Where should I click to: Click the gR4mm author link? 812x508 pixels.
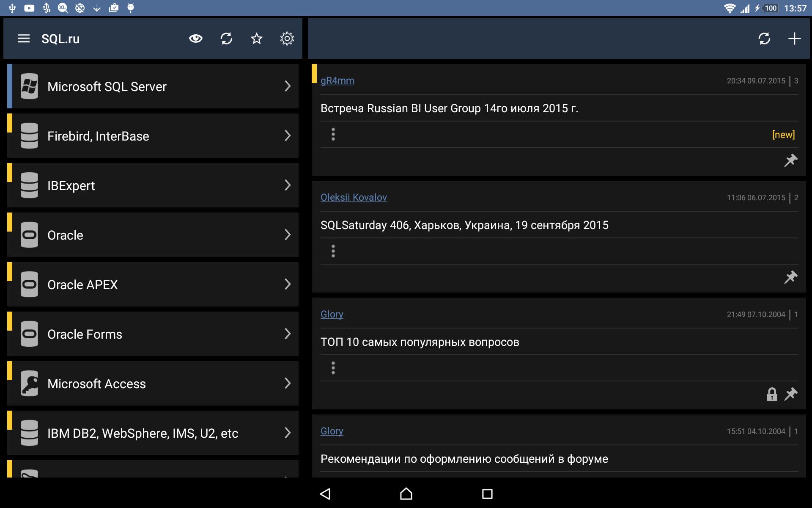pyautogui.click(x=337, y=80)
